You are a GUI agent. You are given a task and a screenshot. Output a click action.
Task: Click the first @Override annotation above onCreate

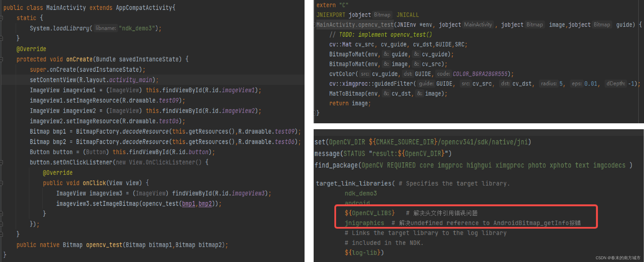click(x=31, y=49)
